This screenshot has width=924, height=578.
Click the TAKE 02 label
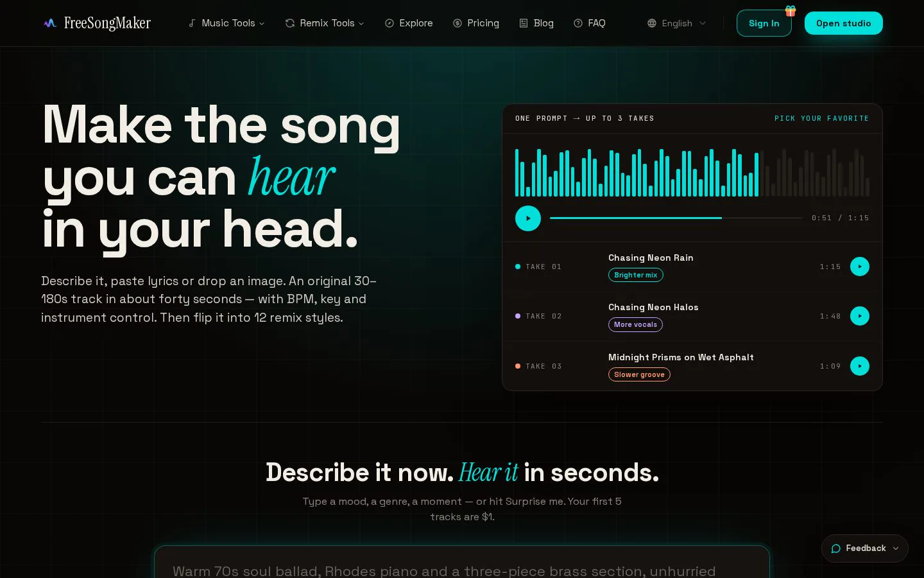(543, 316)
